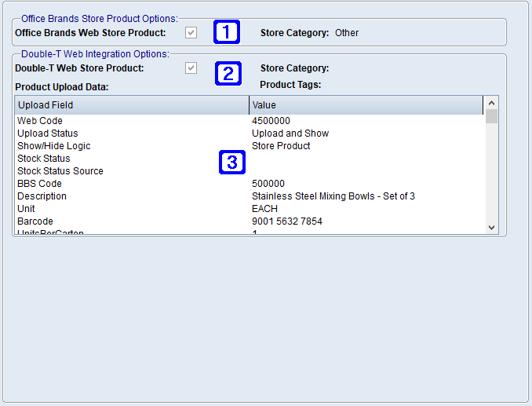
Task: Click the Stainless Steel Mixing Bowls description value
Action: coord(333,196)
